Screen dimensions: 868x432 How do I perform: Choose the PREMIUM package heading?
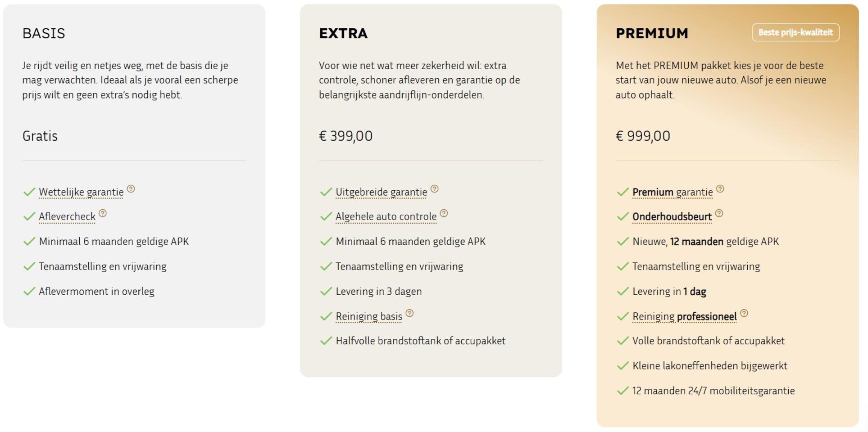(652, 33)
